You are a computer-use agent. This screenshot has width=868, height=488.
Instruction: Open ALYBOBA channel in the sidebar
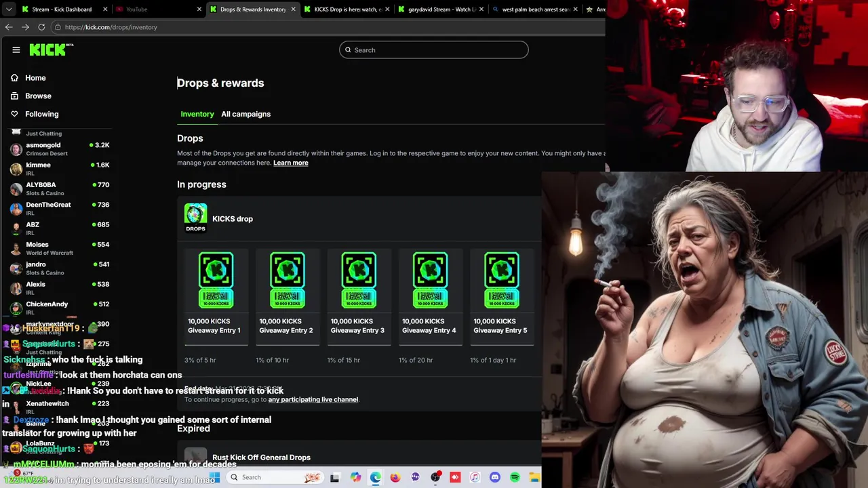point(60,188)
